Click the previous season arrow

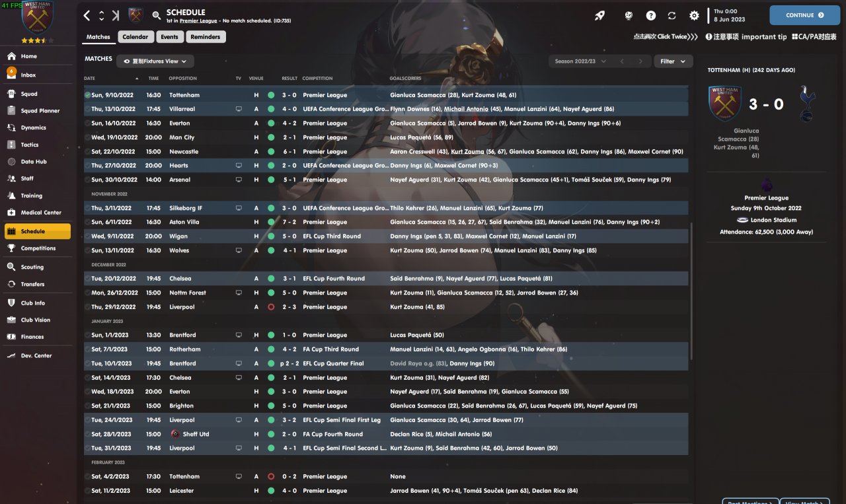[x=622, y=61]
